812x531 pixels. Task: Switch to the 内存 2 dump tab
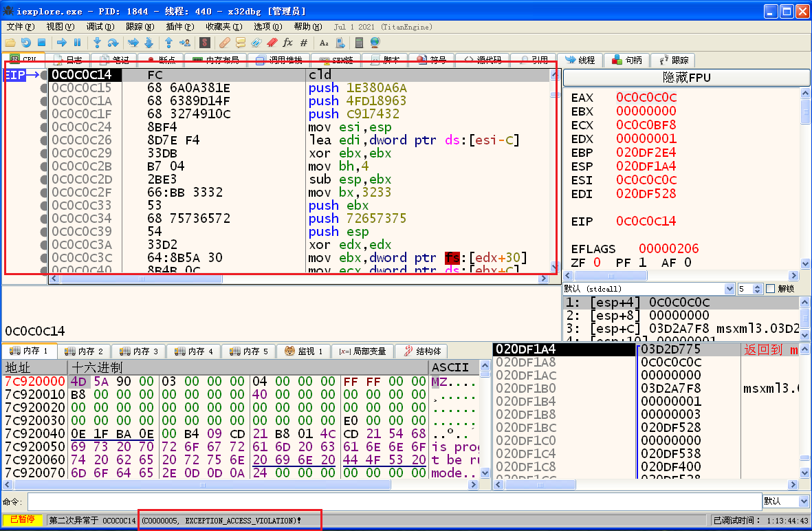[84, 351]
